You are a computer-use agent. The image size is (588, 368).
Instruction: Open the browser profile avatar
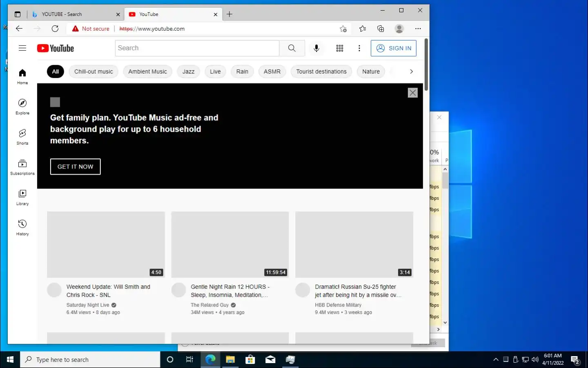399,29
